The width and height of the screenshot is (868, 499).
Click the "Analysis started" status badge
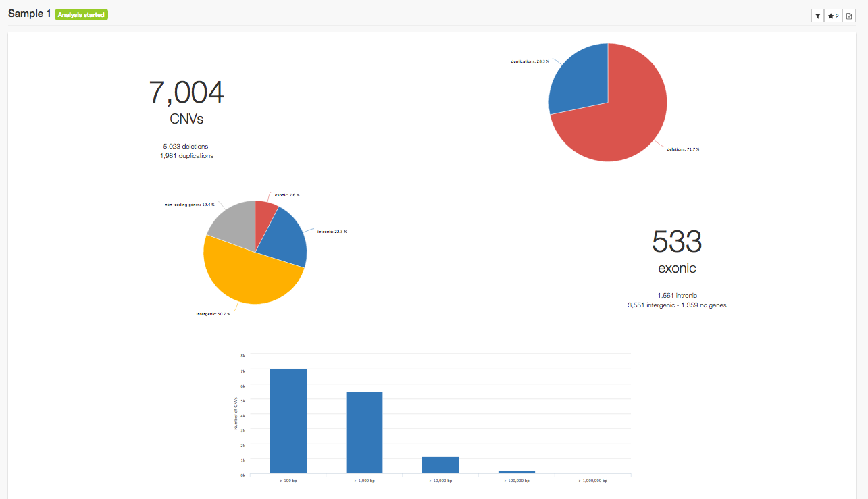point(81,14)
